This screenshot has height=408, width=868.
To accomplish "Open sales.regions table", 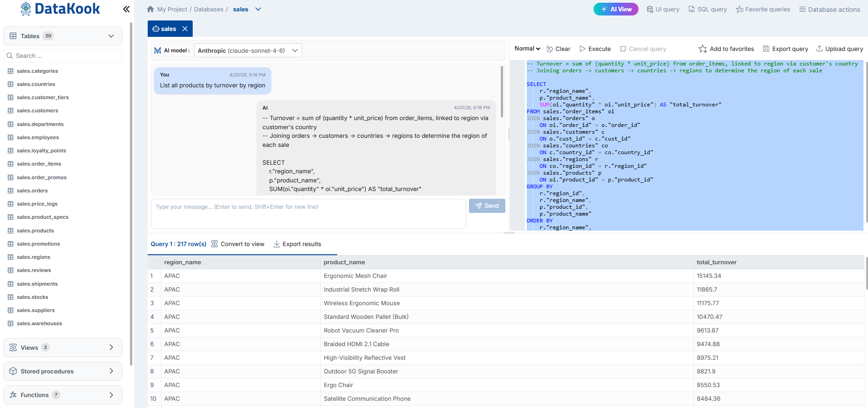I will (x=34, y=257).
